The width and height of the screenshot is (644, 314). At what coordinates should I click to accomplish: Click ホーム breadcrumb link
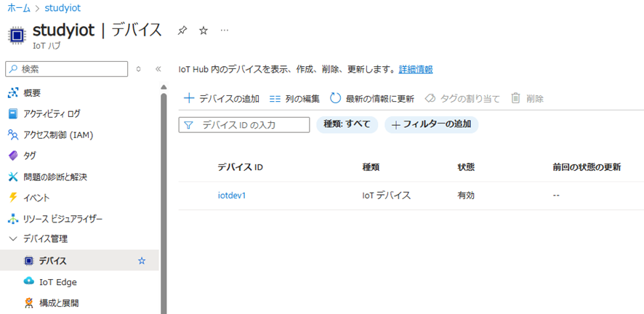(19, 8)
